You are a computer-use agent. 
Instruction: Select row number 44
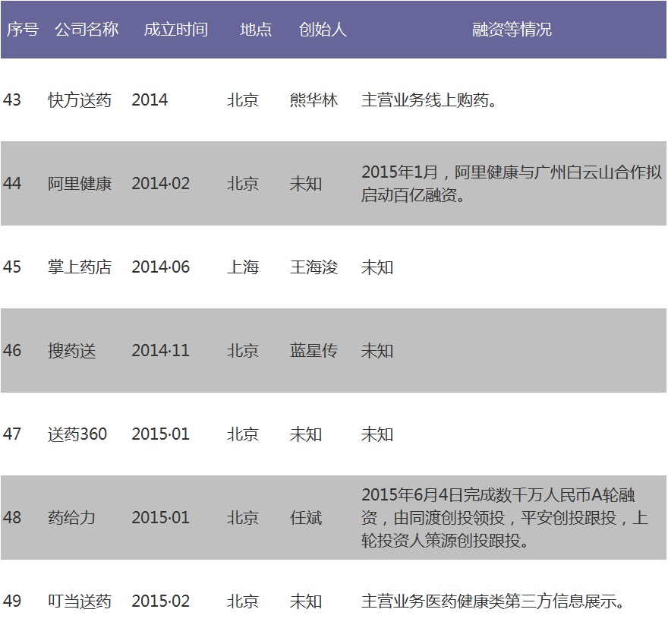(x=12, y=184)
